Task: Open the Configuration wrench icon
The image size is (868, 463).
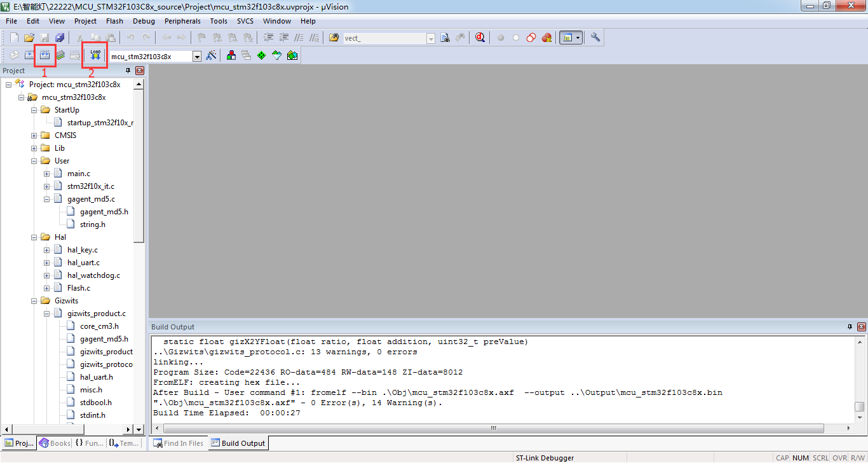Action: (595, 38)
